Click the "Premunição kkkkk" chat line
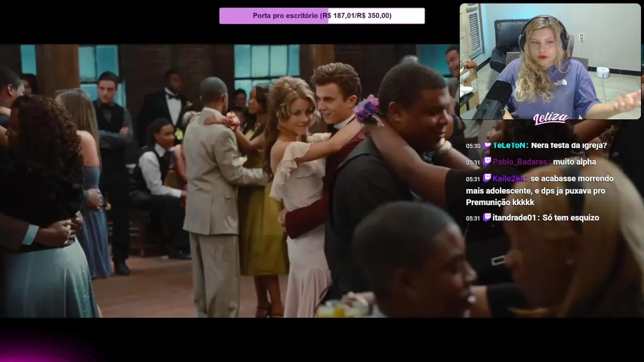The width and height of the screenshot is (644, 362). coord(500,202)
